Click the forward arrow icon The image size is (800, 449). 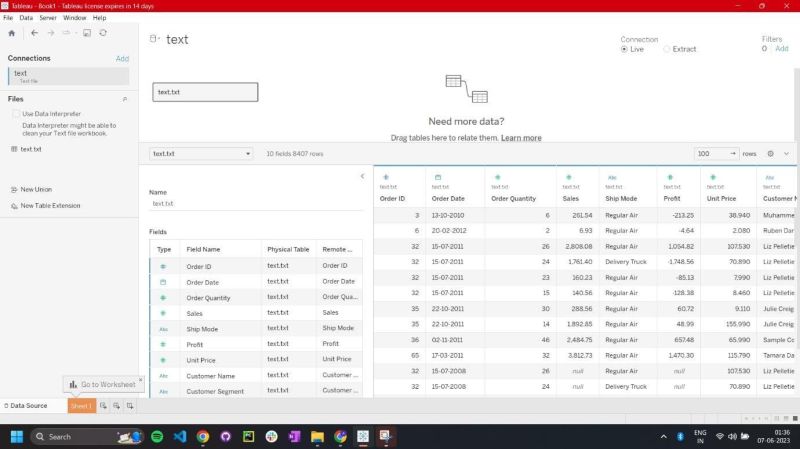tap(51, 33)
